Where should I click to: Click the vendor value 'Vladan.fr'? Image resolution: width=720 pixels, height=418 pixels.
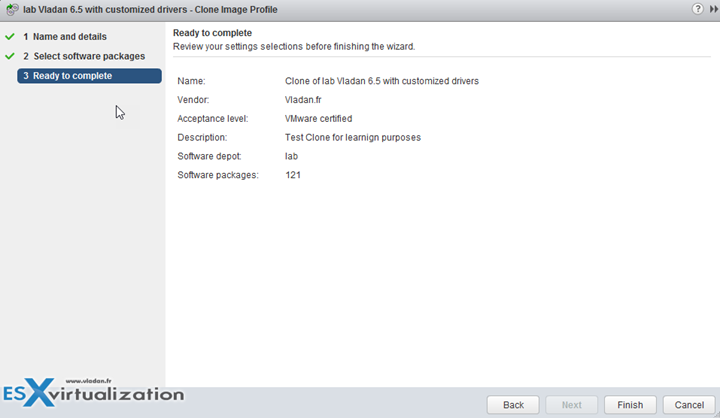(x=303, y=100)
